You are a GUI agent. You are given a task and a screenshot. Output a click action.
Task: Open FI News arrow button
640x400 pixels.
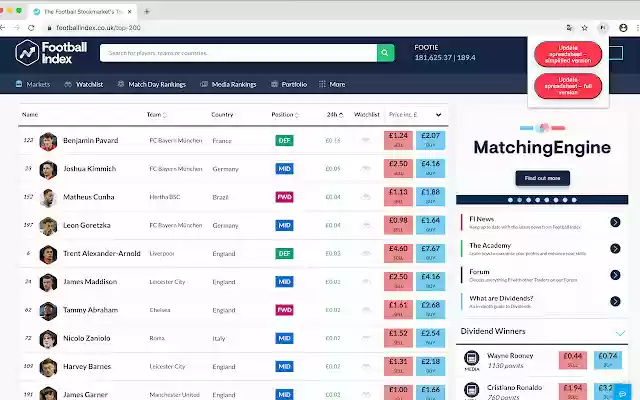click(615, 222)
